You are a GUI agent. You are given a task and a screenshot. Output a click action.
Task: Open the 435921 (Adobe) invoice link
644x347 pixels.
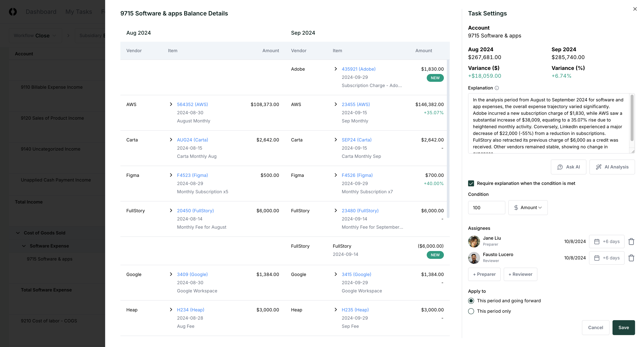[358, 69]
